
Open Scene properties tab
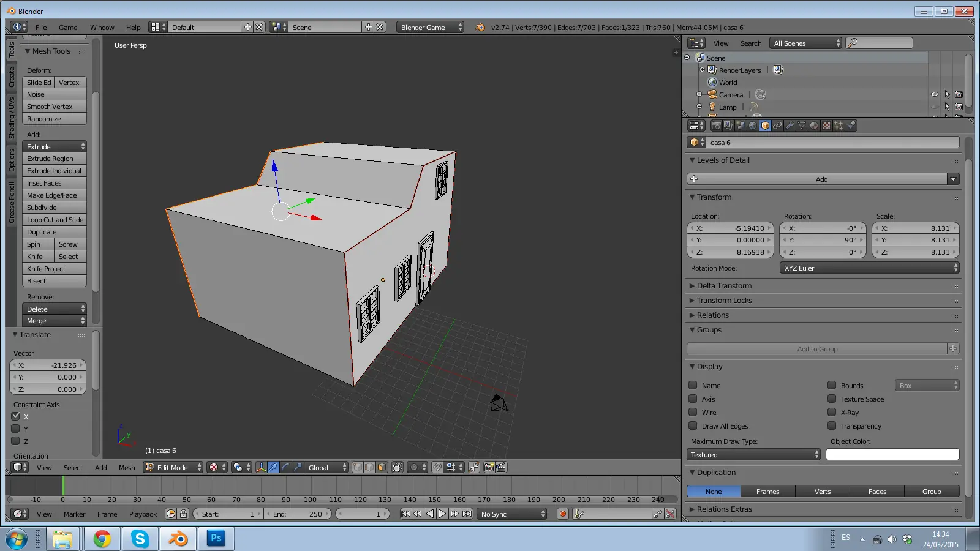(741, 126)
